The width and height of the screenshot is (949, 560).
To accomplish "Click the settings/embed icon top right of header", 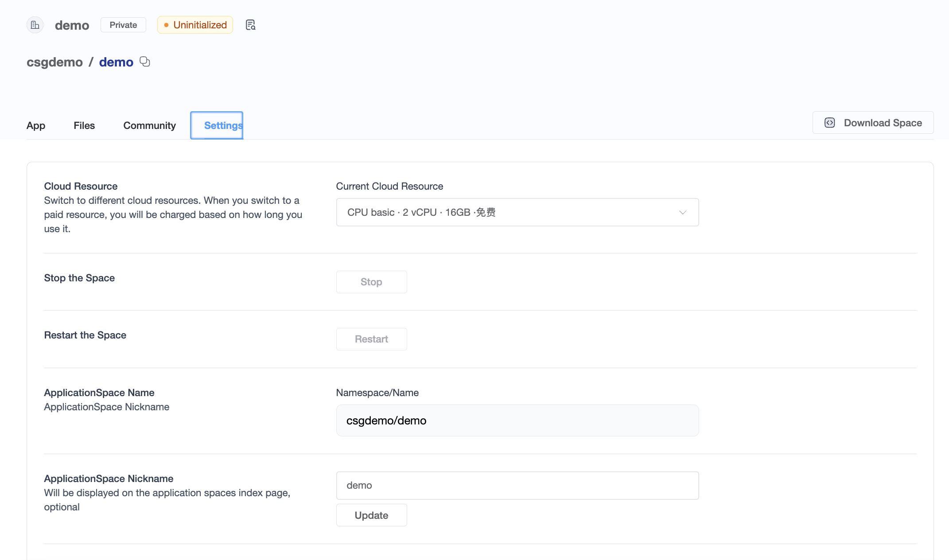I will [x=251, y=25].
